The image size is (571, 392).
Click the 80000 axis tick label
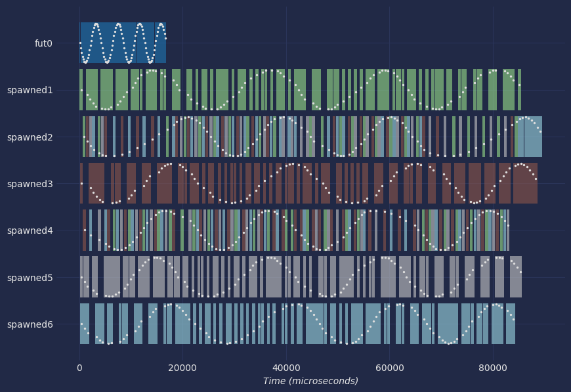[x=493, y=368]
